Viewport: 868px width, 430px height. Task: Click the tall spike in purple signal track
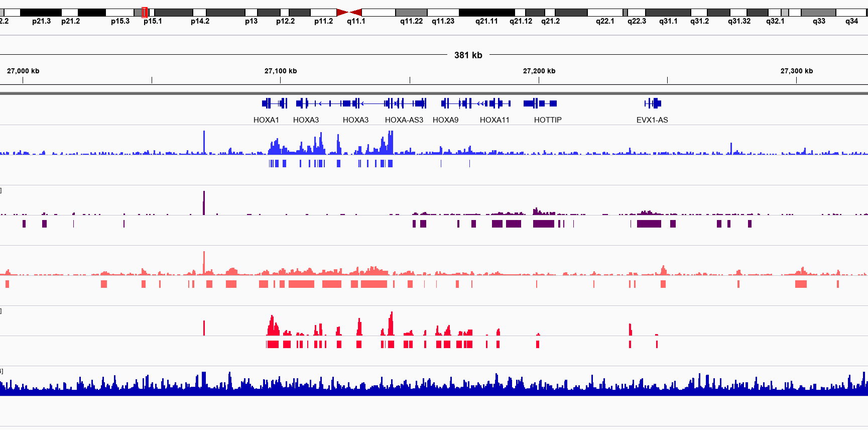coord(204,202)
